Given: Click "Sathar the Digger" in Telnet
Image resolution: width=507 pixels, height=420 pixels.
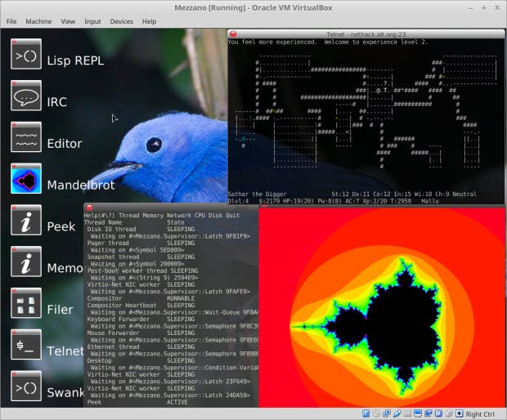Looking at the screenshot, I should coord(257,194).
